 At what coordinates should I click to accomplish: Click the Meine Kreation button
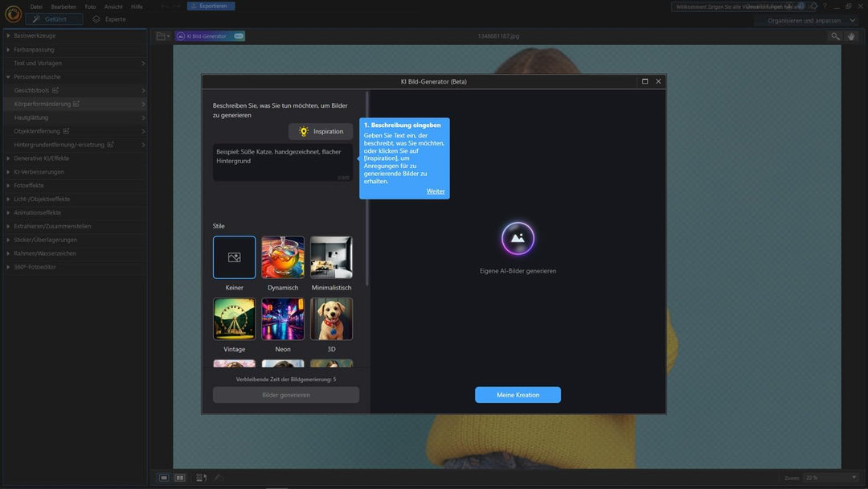(518, 395)
